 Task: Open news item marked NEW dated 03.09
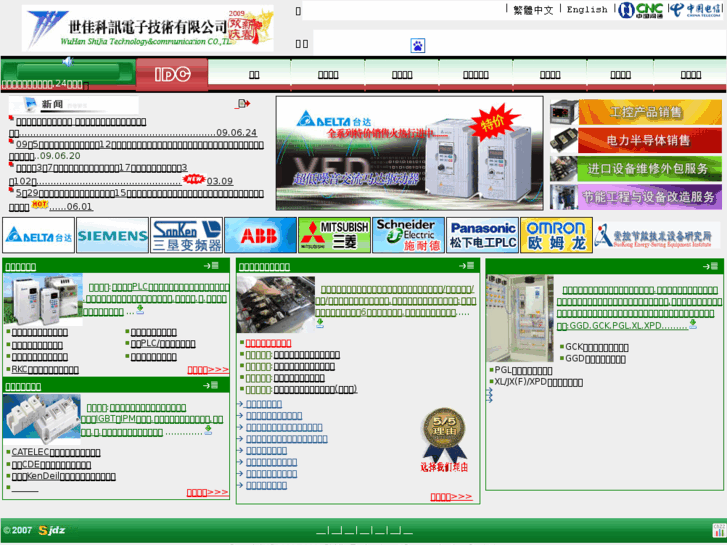coord(121,174)
